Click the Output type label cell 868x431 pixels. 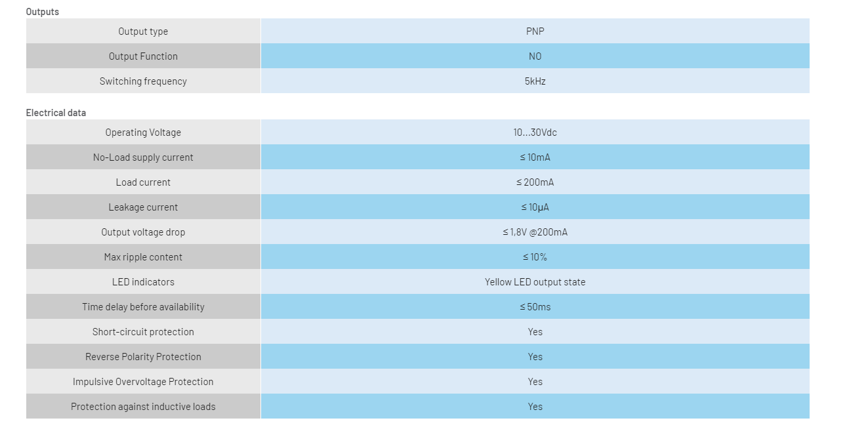tap(143, 31)
